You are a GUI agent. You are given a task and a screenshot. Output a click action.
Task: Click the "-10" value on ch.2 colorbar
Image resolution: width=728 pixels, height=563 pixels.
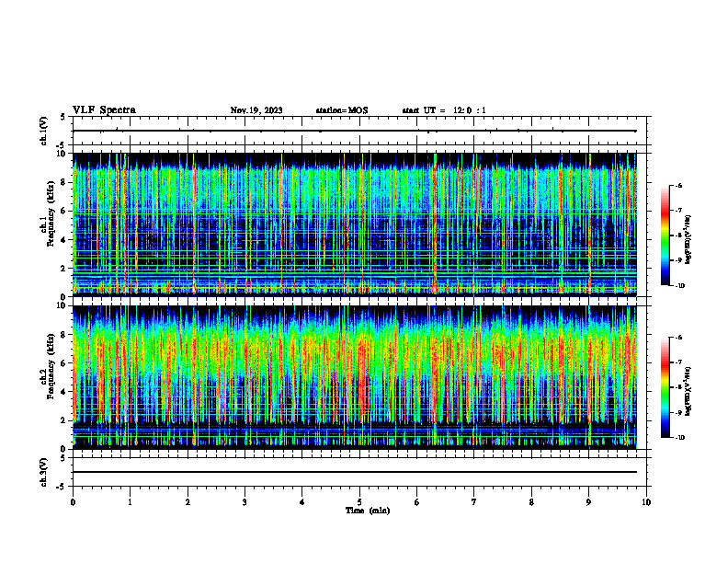(680, 438)
